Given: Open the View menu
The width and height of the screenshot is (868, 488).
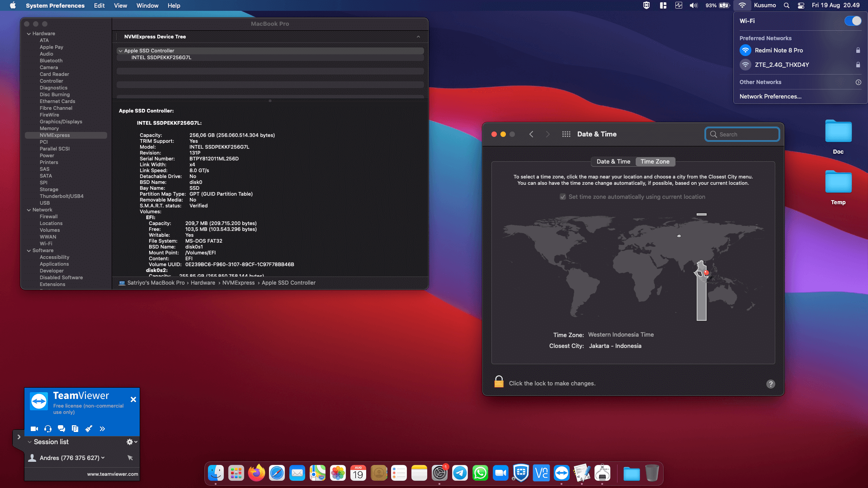Looking at the screenshot, I should click(120, 5).
